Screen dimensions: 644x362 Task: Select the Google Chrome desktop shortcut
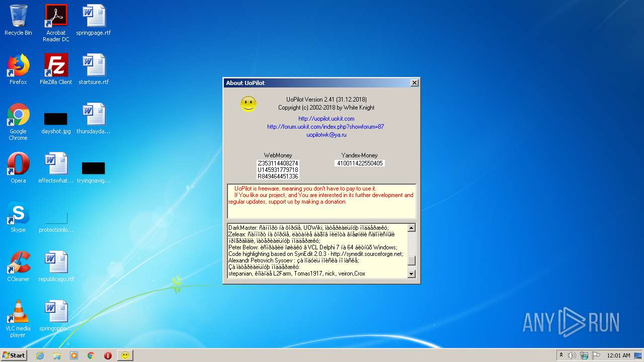(18, 122)
